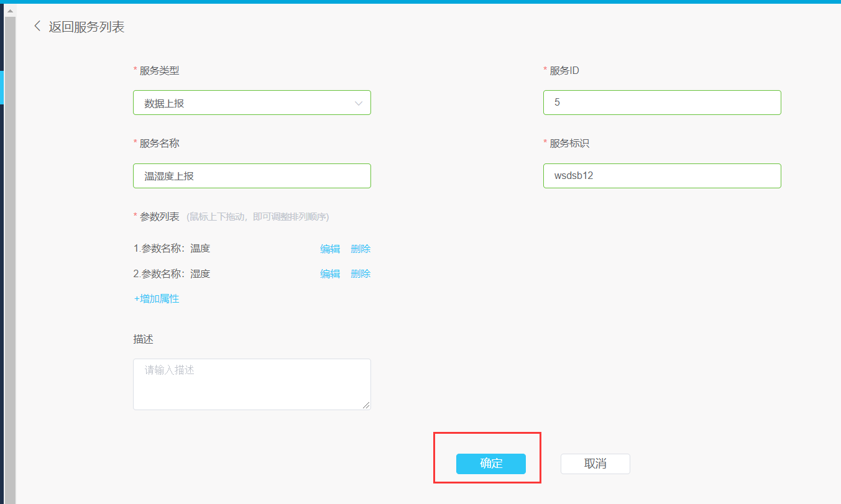Viewport: 841px width, 504px height.
Task: Expand the 服务类型 chevron arrow
Action: [359, 103]
